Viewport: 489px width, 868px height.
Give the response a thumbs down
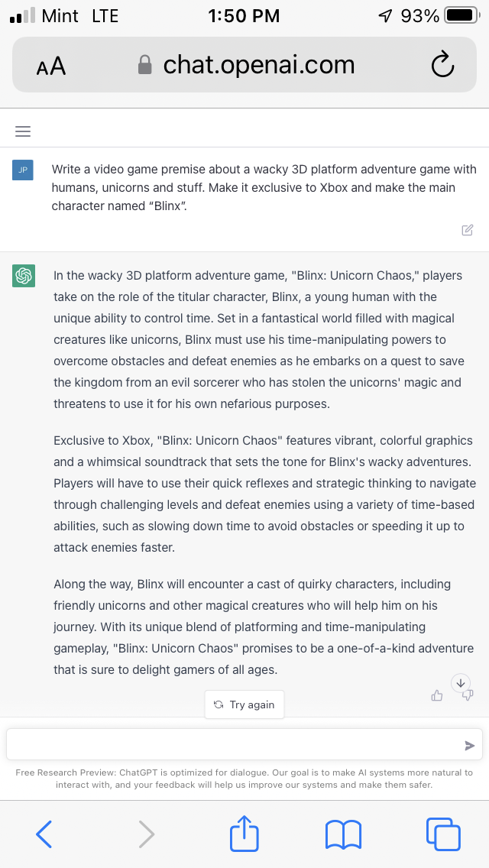[x=468, y=695]
